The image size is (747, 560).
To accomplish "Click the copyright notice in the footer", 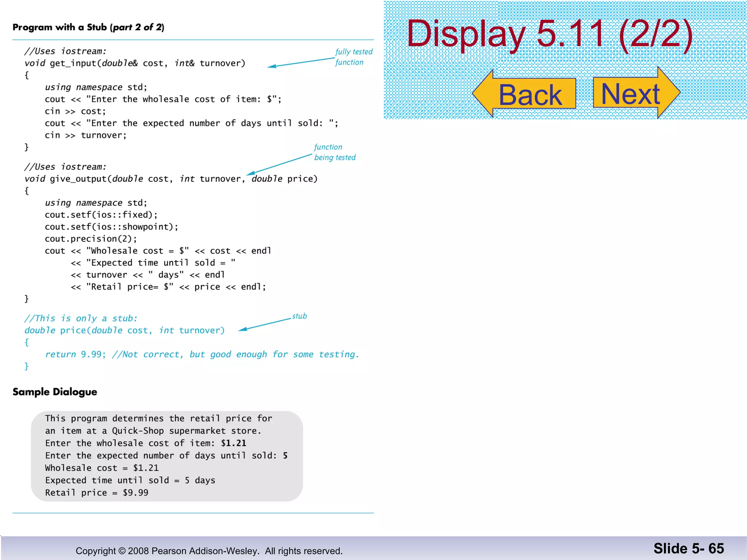I will pyautogui.click(x=209, y=551).
